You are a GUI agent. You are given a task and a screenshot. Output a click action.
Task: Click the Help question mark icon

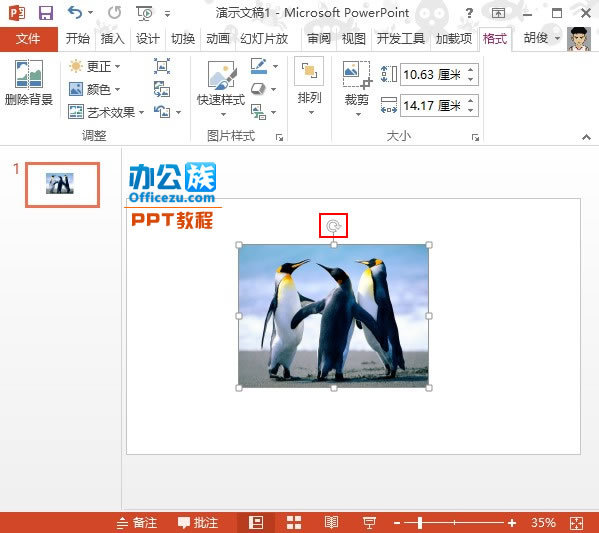pyautogui.click(x=469, y=13)
